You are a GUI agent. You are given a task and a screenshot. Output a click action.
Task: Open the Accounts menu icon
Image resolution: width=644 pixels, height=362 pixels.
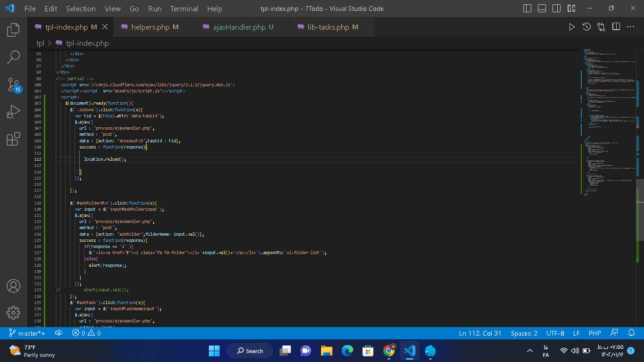pyautogui.click(x=13, y=286)
